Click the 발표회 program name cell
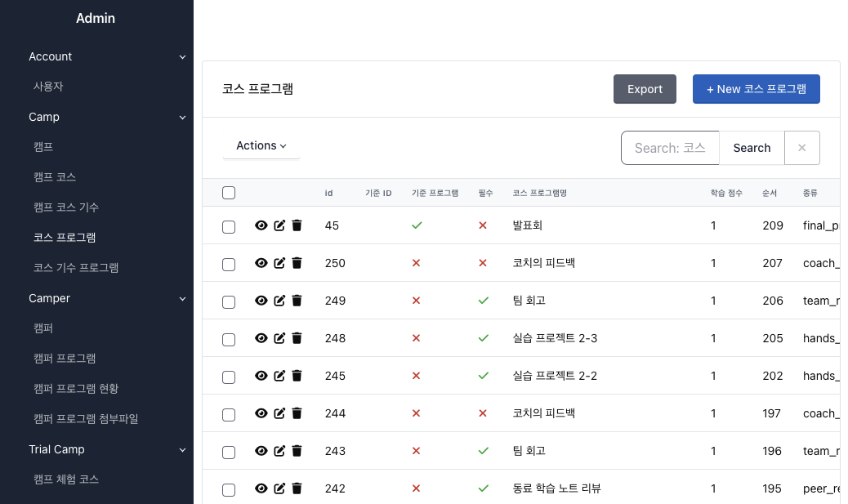848x504 pixels. click(x=527, y=225)
